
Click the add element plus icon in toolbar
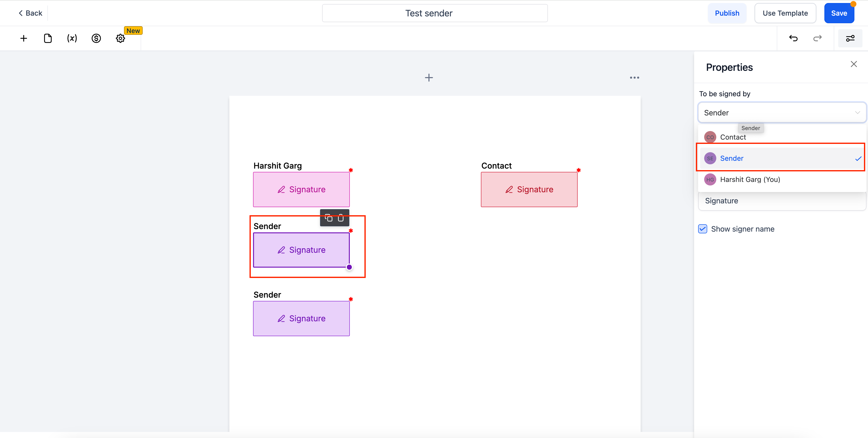click(24, 38)
